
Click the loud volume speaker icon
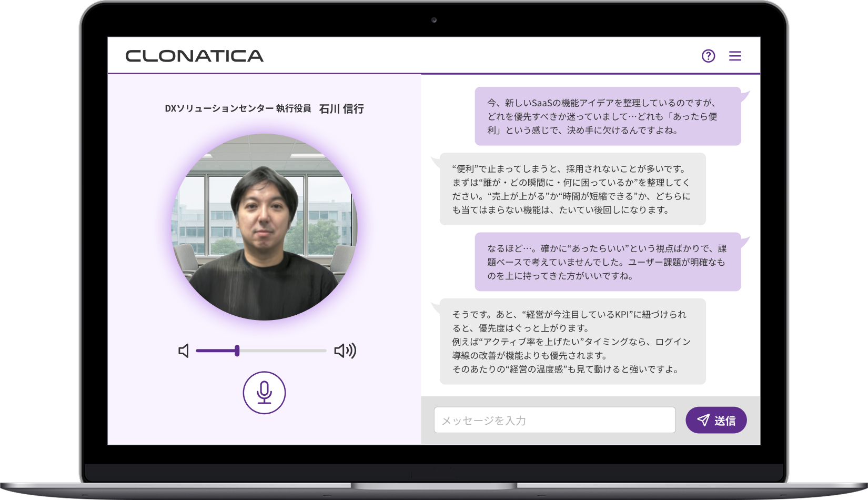(345, 351)
